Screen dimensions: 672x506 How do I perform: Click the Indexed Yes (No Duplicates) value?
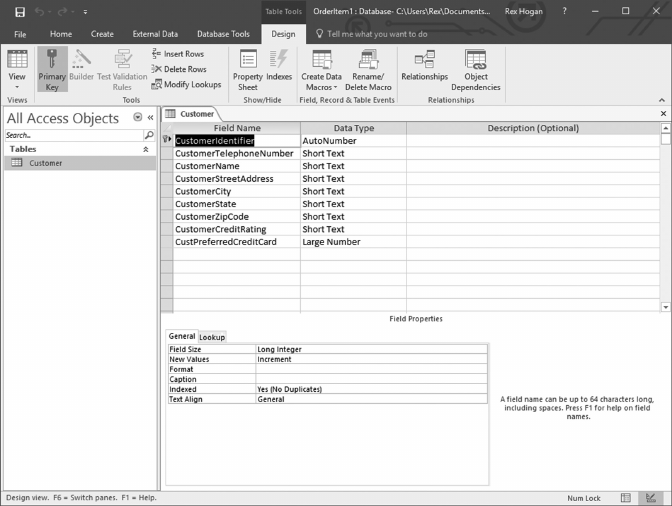(371, 389)
